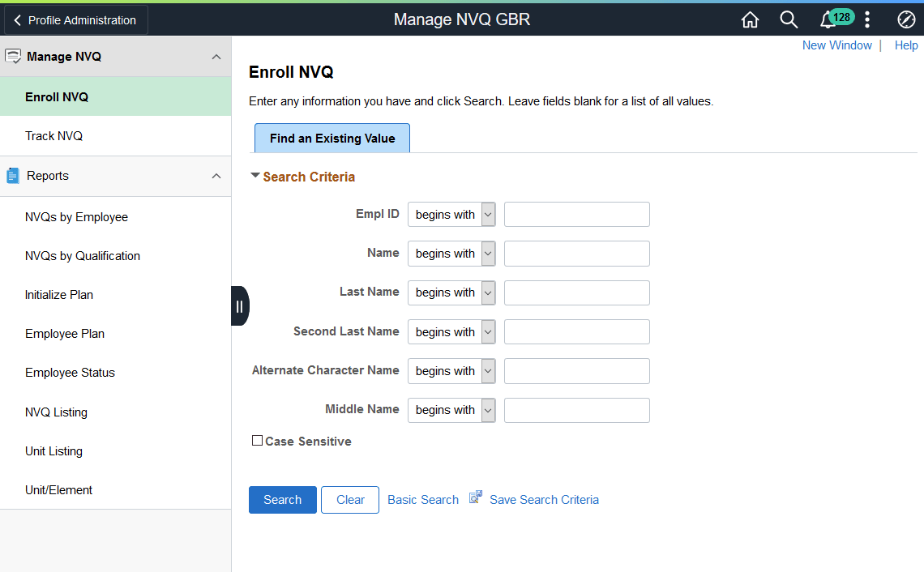Click the back arrow beside Profile Administration
The width and height of the screenshot is (924, 572).
[17, 19]
